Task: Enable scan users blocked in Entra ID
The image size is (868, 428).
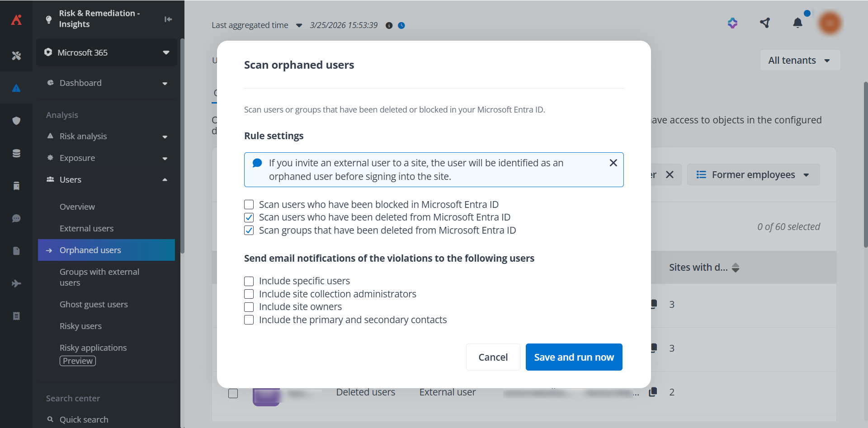Action: pyautogui.click(x=249, y=205)
